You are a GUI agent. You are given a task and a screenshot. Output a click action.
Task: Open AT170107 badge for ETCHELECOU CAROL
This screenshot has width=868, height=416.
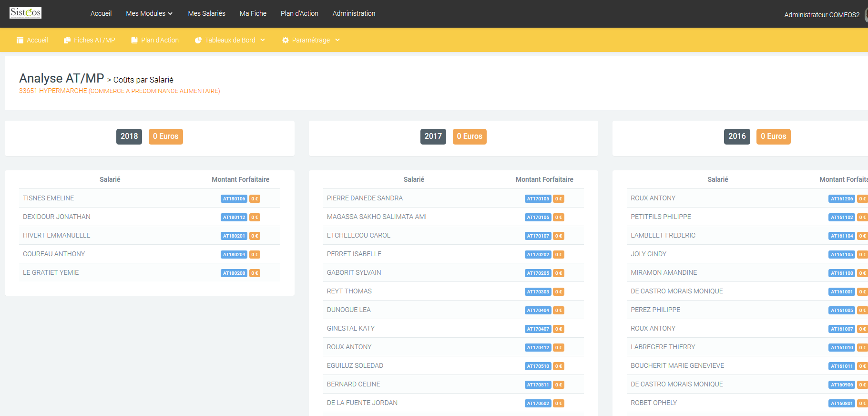538,236
